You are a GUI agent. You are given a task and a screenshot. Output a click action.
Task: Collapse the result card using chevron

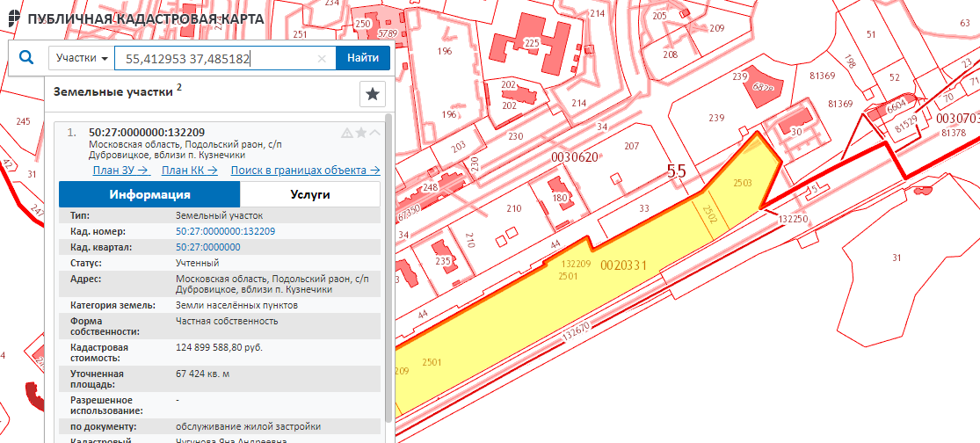pyautogui.click(x=374, y=133)
